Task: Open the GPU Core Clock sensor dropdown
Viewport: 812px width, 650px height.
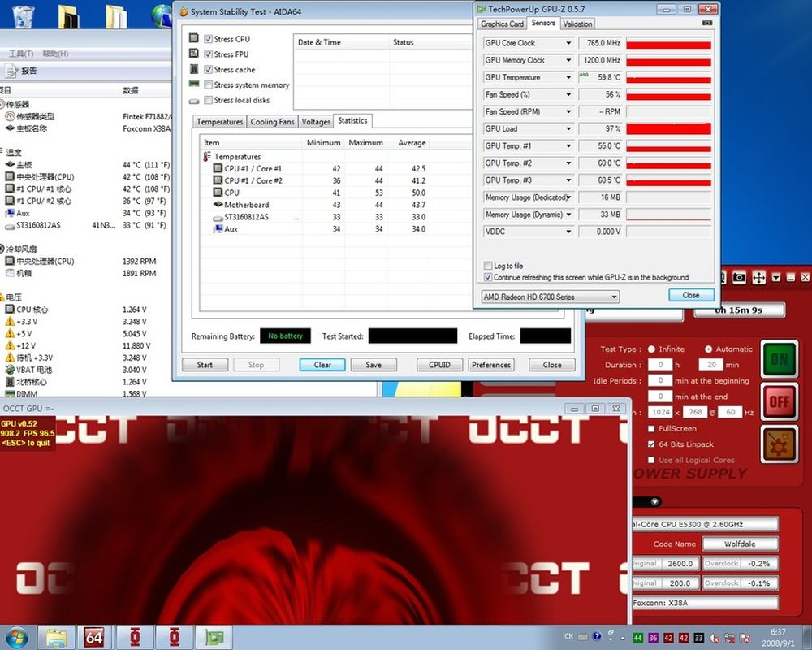Action: [568, 43]
